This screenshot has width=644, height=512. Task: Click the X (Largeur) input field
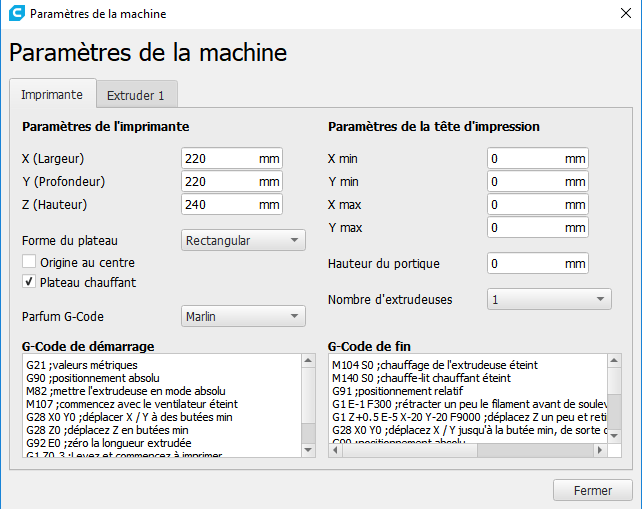click(x=219, y=159)
